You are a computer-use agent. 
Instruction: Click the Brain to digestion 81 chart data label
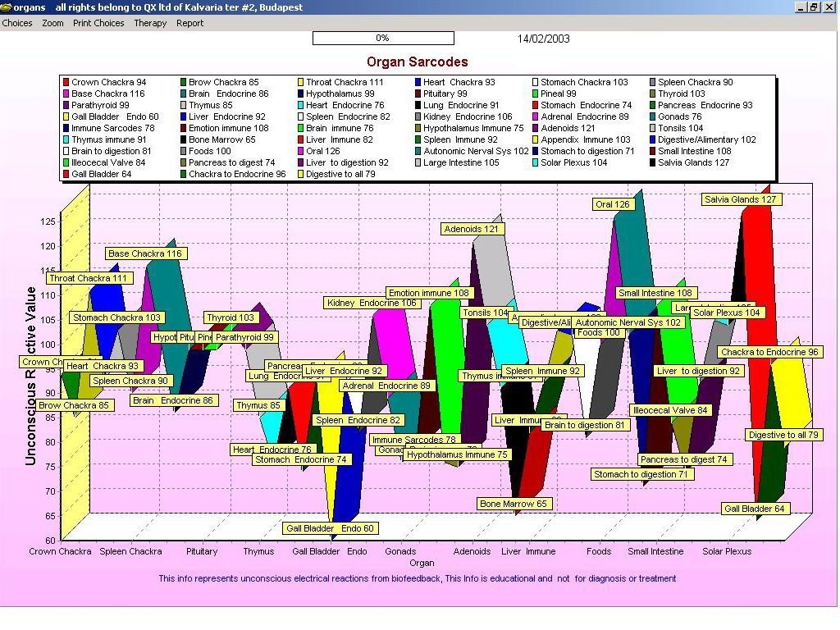[585, 425]
